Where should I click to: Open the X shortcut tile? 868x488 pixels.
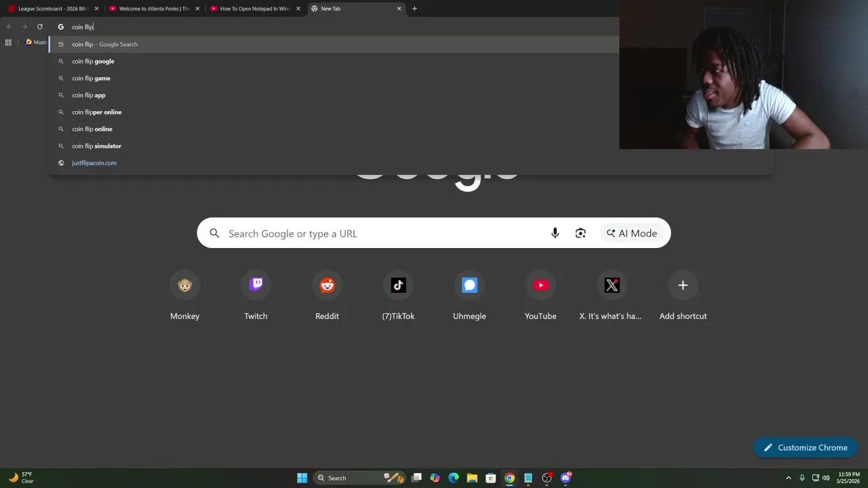pyautogui.click(x=612, y=296)
